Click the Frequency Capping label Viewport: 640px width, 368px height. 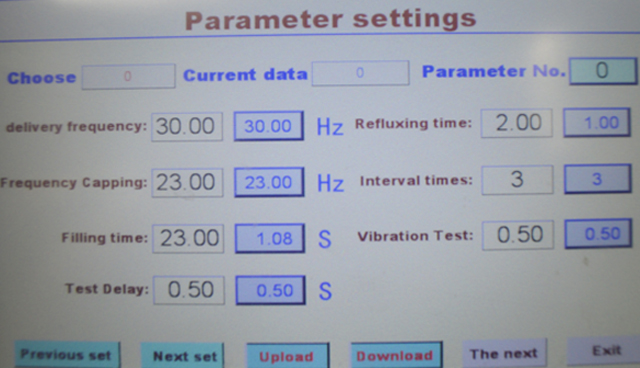pos(73,182)
